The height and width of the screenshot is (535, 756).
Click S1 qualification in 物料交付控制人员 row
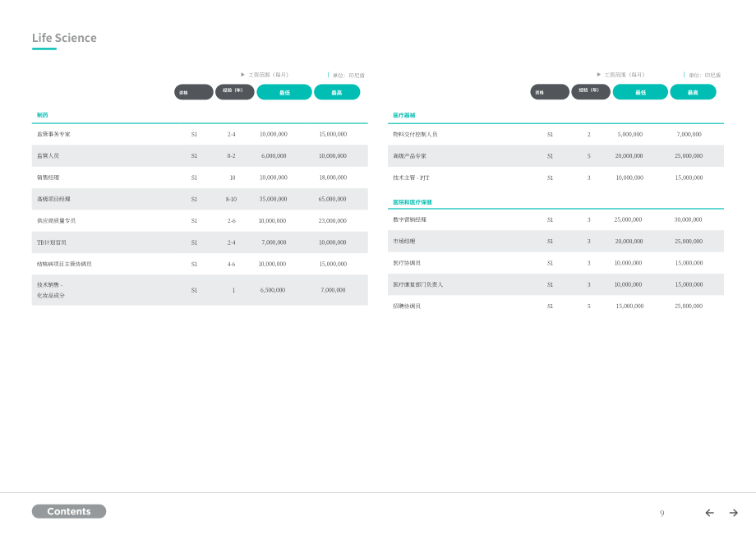point(550,135)
